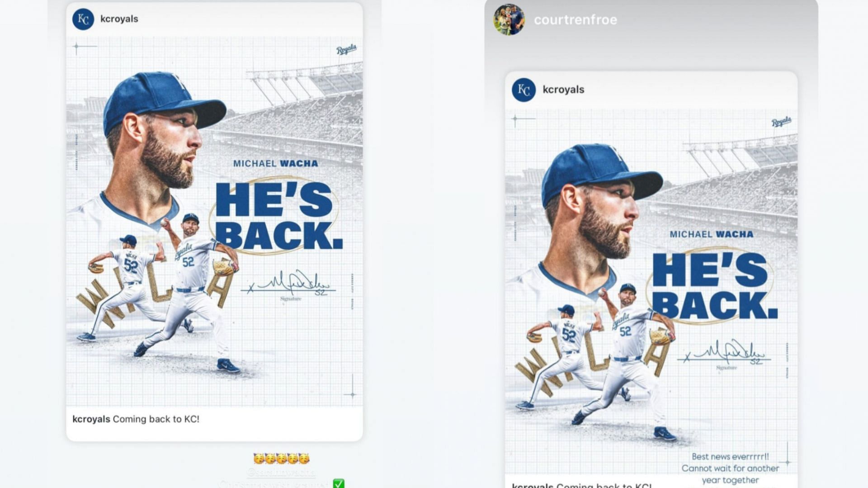Tap the green checkmark emoji sticker
This screenshot has width=868, height=488.
click(339, 483)
